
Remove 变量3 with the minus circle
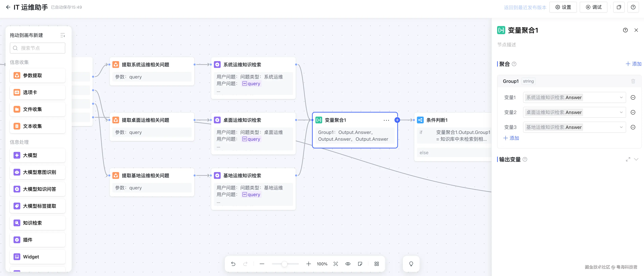pyautogui.click(x=633, y=127)
